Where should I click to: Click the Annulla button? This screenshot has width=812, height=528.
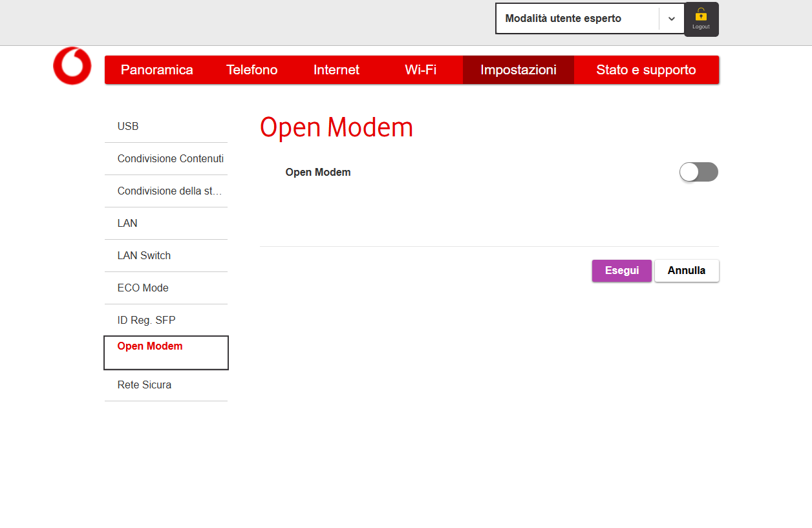click(687, 271)
